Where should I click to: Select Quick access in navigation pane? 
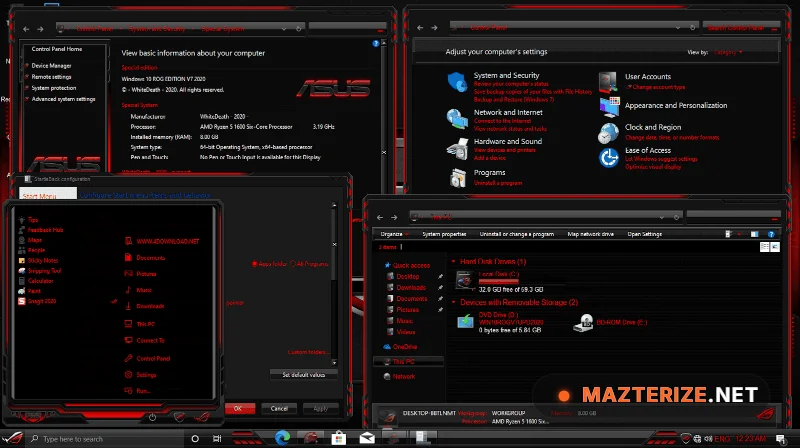click(x=407, y=265)
